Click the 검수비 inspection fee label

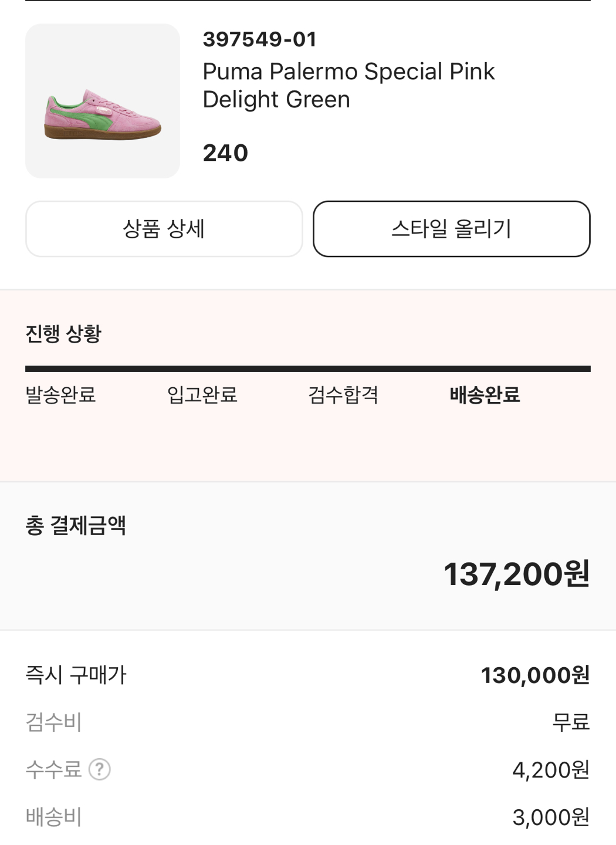pos(53,722)
